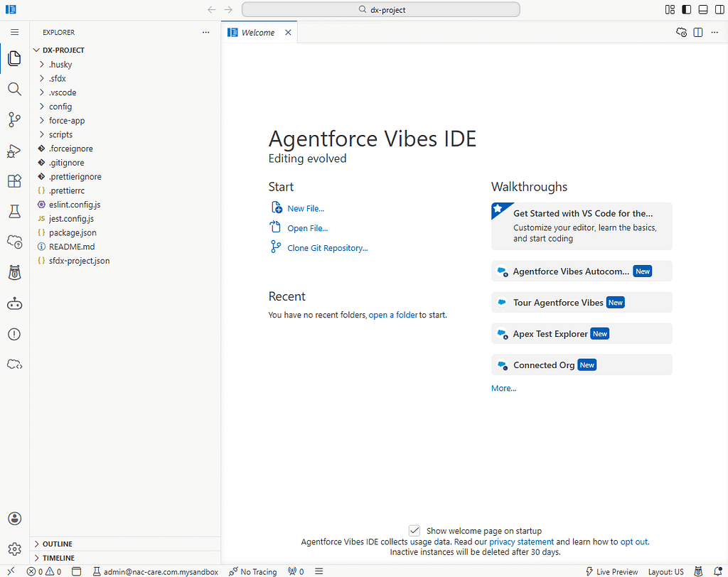
Task: Click the More... walkthroughs link
Action: click(503, 388)
